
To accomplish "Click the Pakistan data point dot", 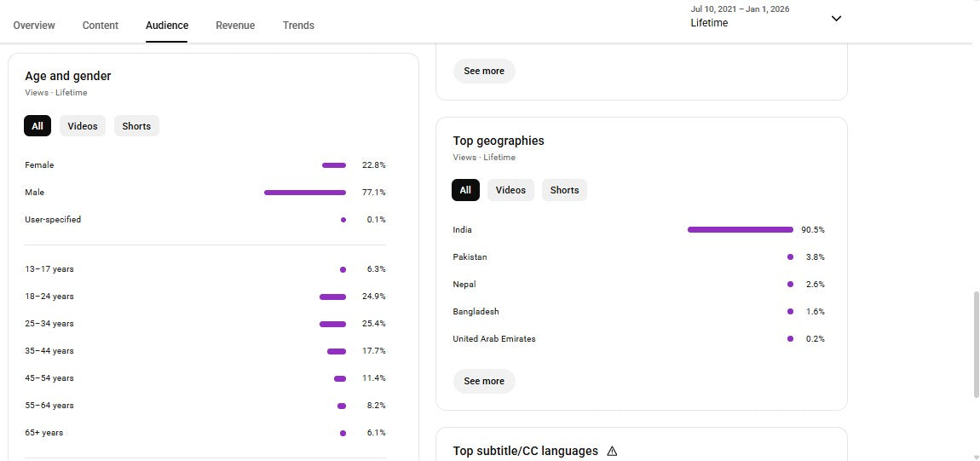I will pos(791,256).
